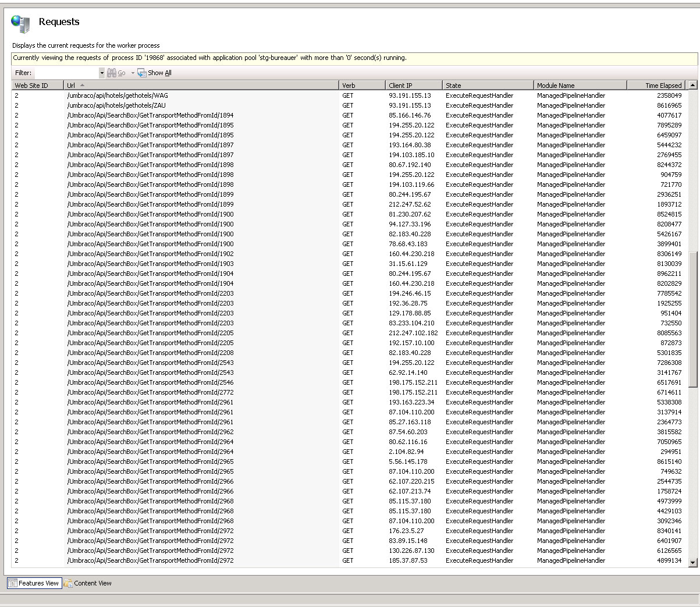Click inside the Filter input field

click(x=66, y=73)
